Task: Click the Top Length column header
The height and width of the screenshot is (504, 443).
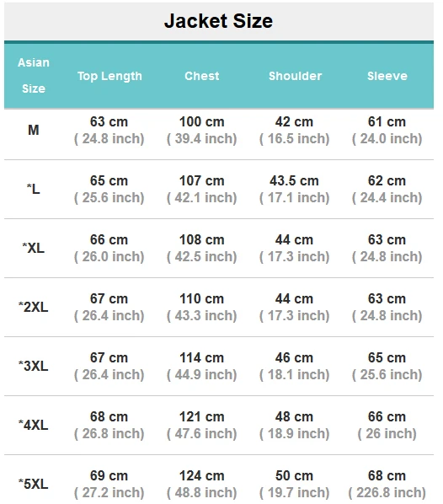Action: point(109,76)
